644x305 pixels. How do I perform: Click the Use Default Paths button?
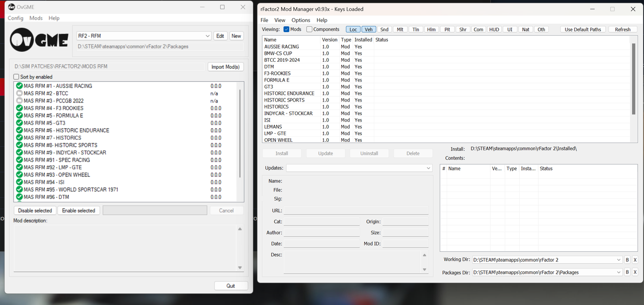coord(583,30)
